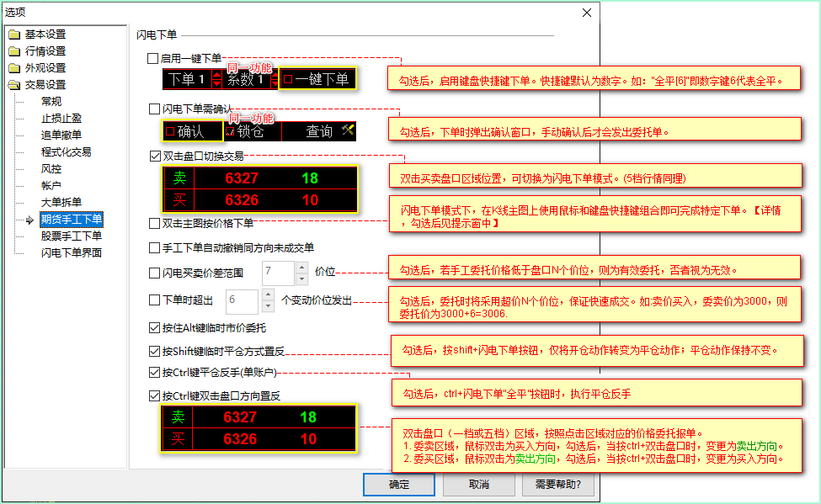Open the 基本设置 folder icon
This screenshot has height=504, width=821.
14,34
